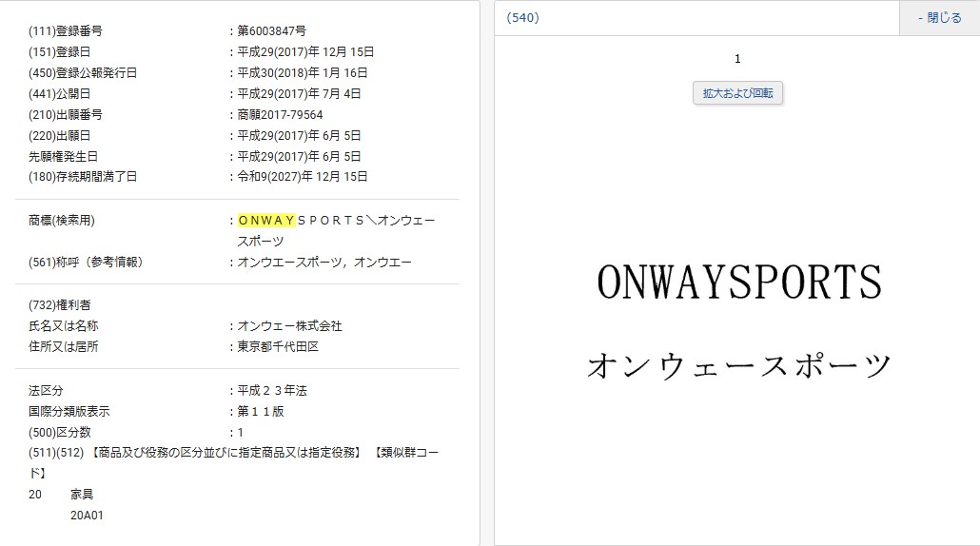The image size is (980, 546).
Task: Click the (732)権利者 heading
Action: (59, 304)
